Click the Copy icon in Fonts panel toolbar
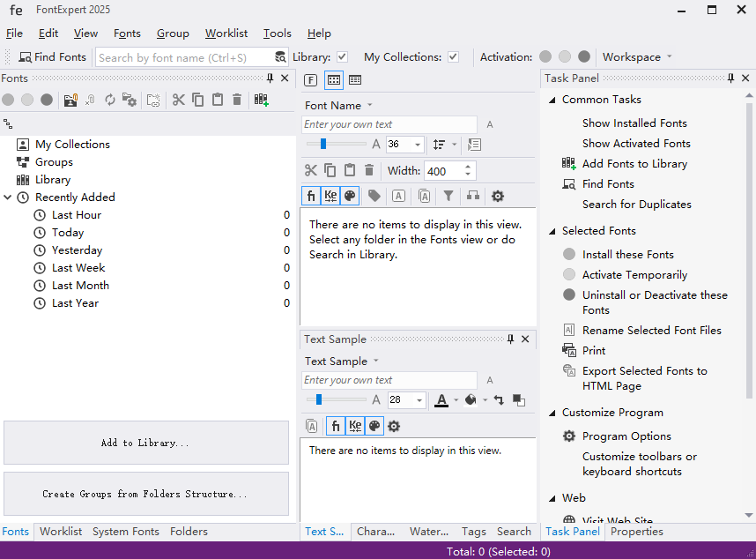756x559 pixels. [x=197, y=100]
